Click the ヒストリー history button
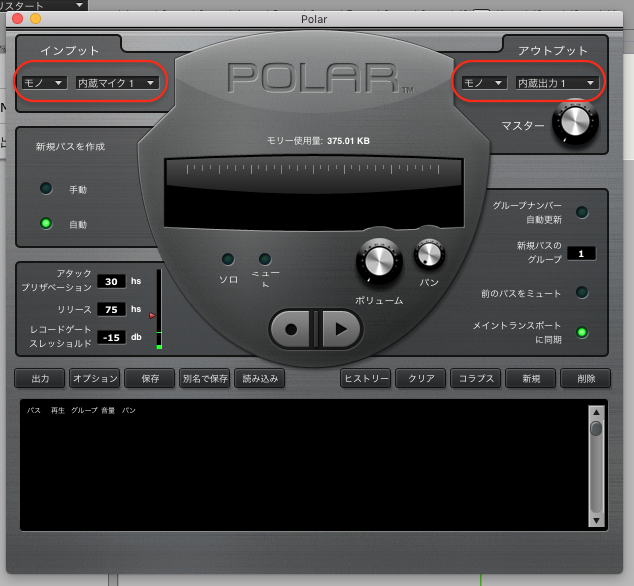 (x=366, y=379)
